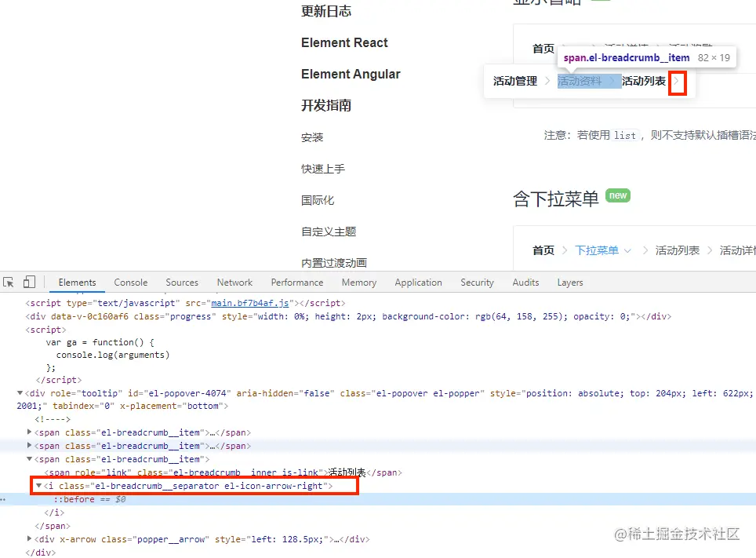756x558 pixels.
Task: Open the Application tab
Action: pos(418,283)
